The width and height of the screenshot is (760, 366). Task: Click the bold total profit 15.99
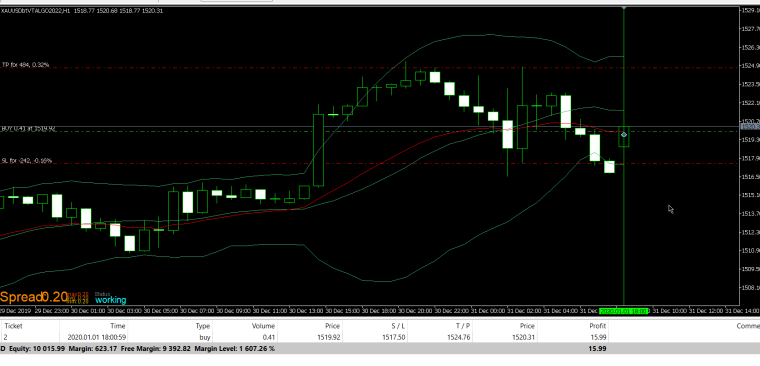(598, 349)
